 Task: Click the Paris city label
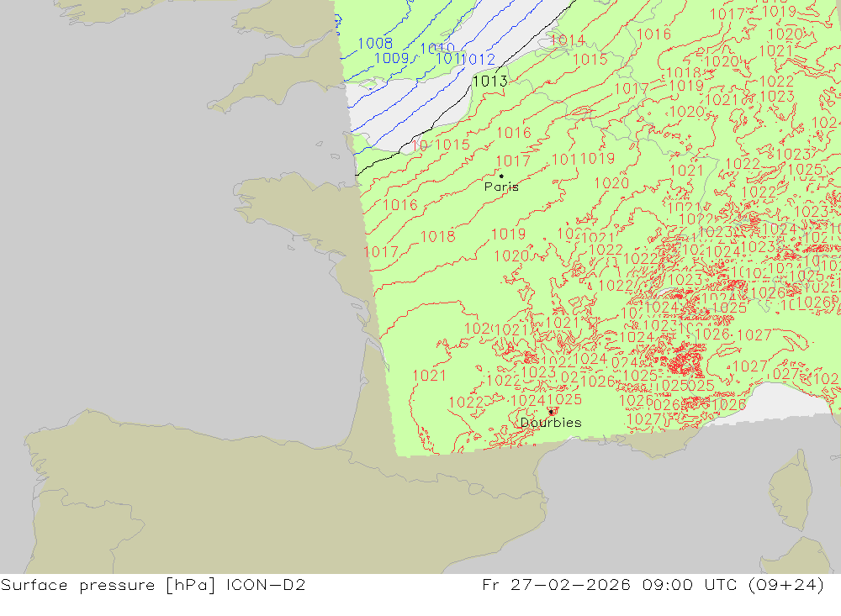coord(501,187)
